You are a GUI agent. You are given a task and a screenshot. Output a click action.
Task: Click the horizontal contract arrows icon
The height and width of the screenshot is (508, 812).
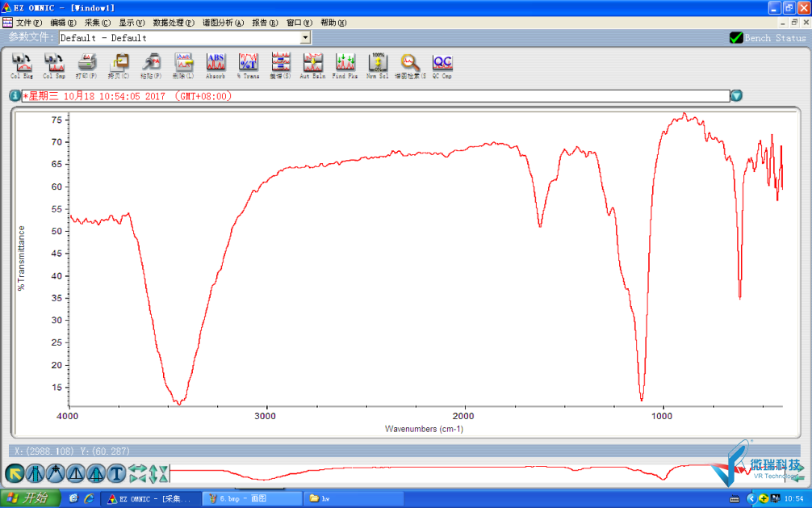tap(138, 478)
